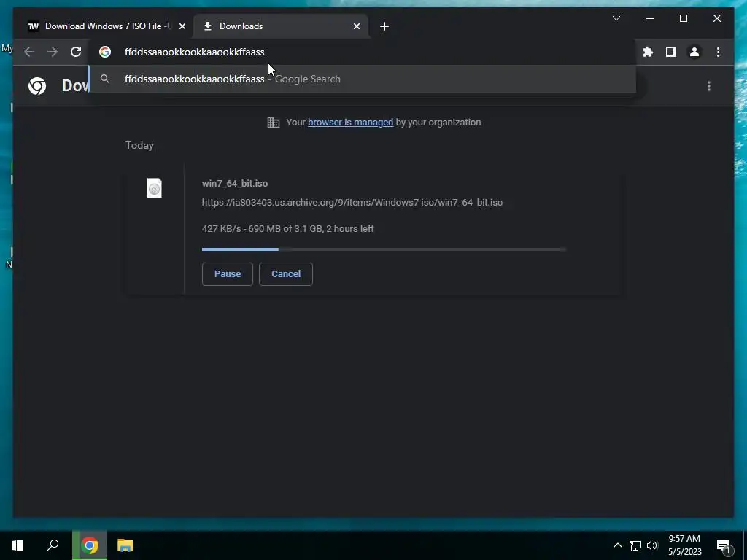The image size is (747, 560).
Task: Click into the address bar text
Action: click(x=194, y=52)
